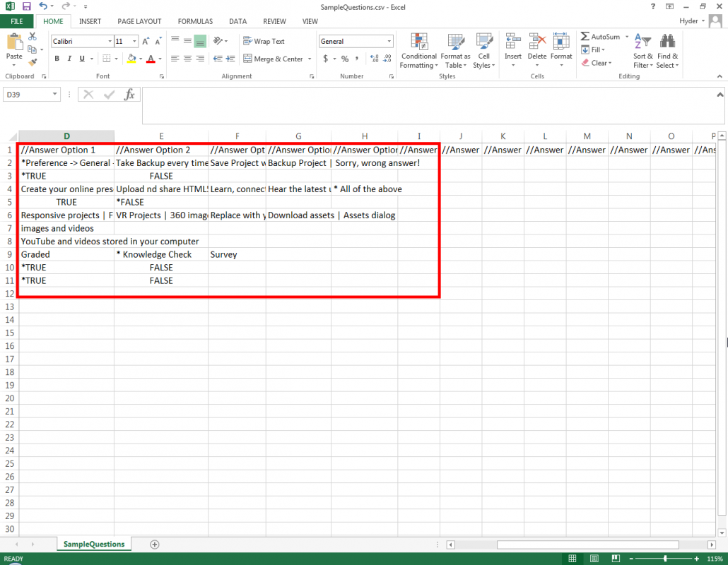The height and width of the screenshot is (565, 728).
Task: Click the Merge & Center button
Action: click(273, 59)
